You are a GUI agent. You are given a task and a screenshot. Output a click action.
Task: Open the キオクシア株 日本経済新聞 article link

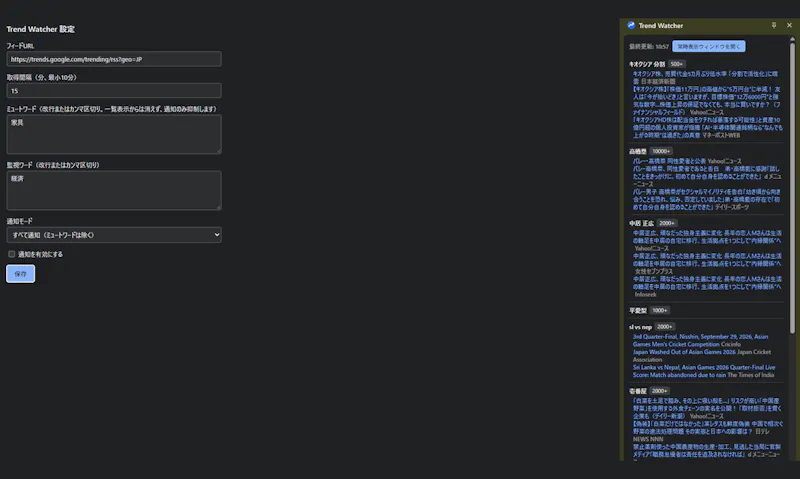click(705, 78)
